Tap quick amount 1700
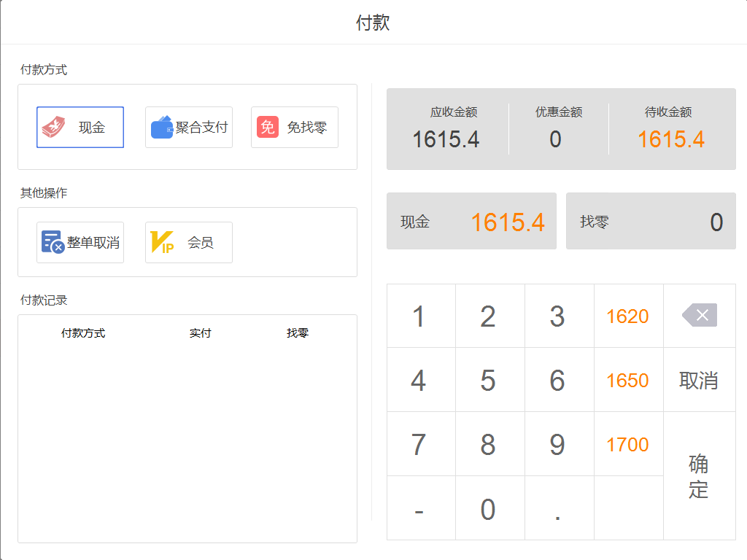This screenshot has width=747, height=560. [x=628, y=444]
